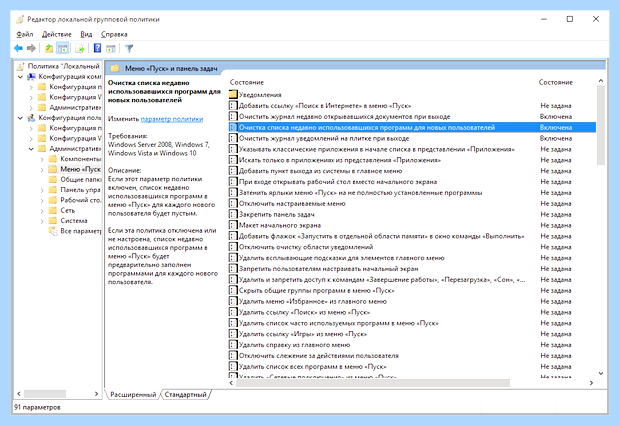Screen dimensions: 620x426
Task: Open the Файл menu
Action: point(25,34)
